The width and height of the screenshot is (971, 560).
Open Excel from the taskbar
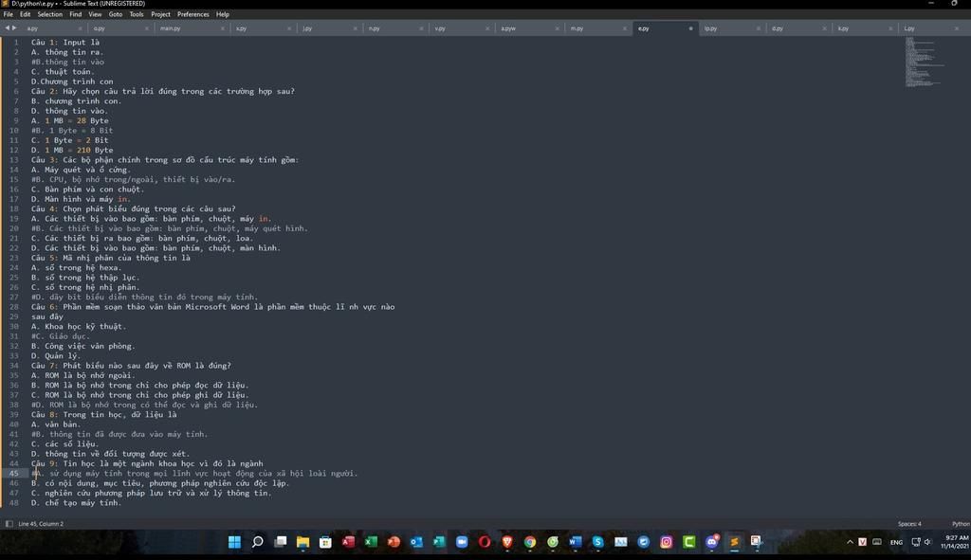(x=371, y=542)
